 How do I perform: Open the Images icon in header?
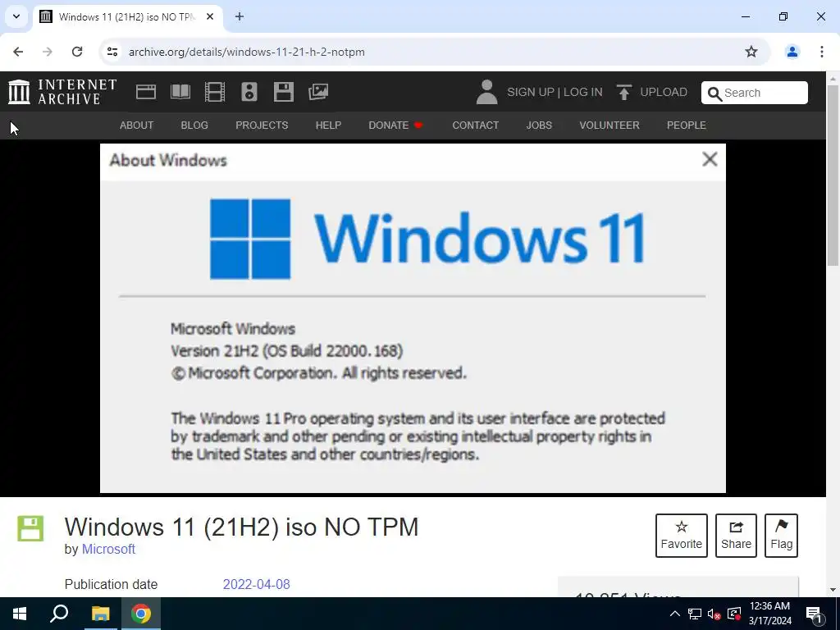point(318,92)
